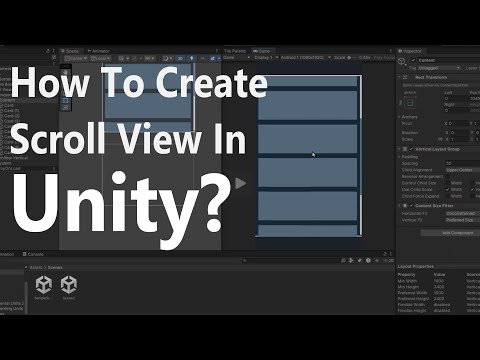Click the Hierarchy lock icon
This screenshot has width=480, height=360.
pos(48,51)
